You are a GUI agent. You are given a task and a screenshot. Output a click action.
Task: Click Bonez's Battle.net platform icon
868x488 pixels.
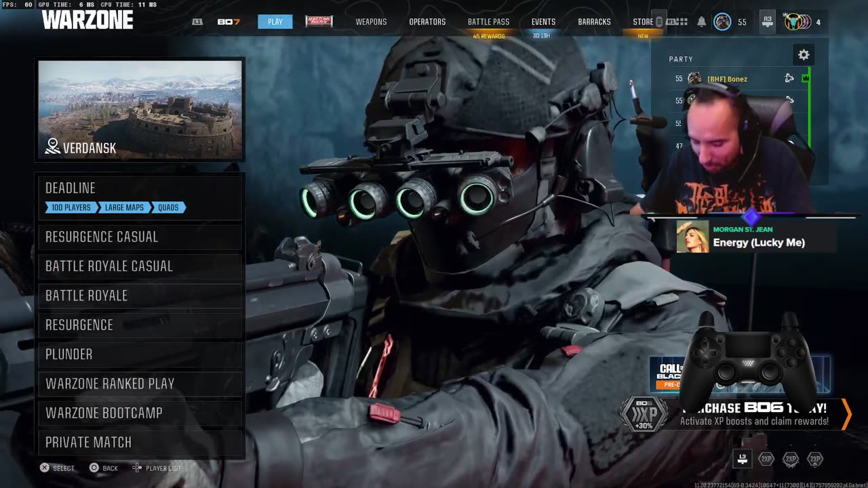tap(789, 79)
